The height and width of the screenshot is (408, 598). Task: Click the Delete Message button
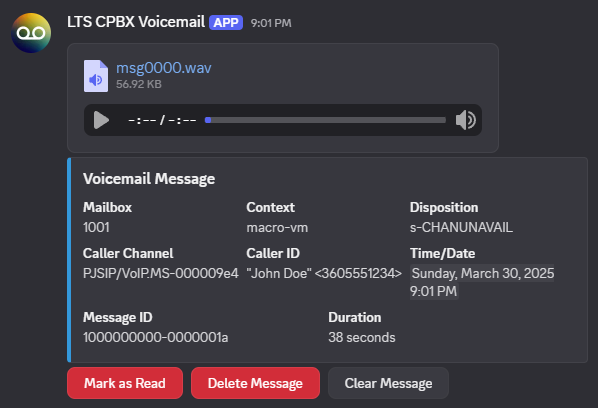[x=255, y=383]
